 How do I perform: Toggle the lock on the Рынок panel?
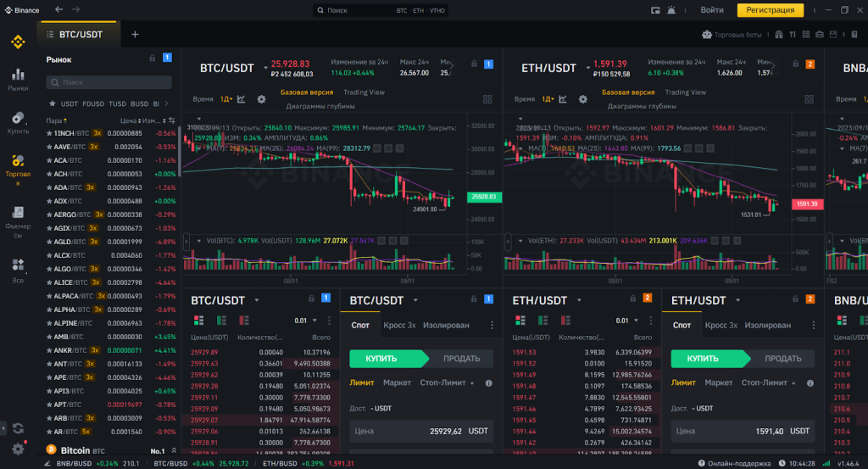point(153,59)
